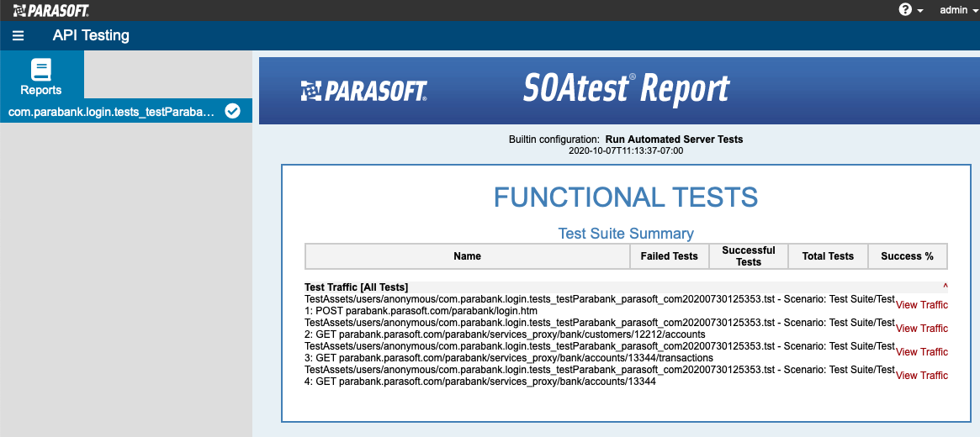Viewport: 980px width, 437px height.
Task: Click the check mark status icon on report
Action: pos(232,111)
